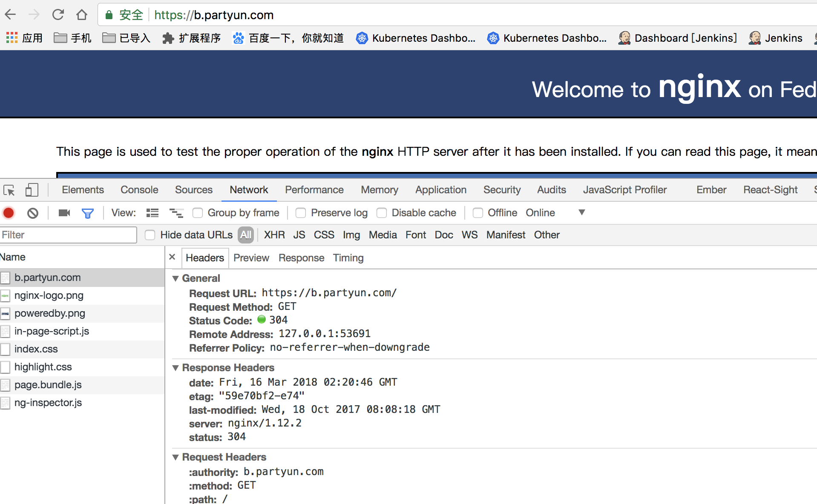
Task: Select the All filter type
Action: point(246,235)
